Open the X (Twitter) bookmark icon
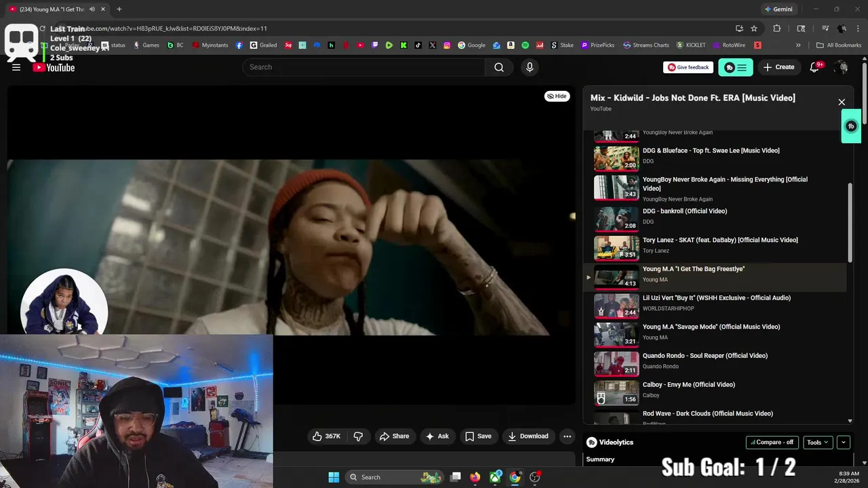Screen dimensions: 868x488 pos(433,45)
